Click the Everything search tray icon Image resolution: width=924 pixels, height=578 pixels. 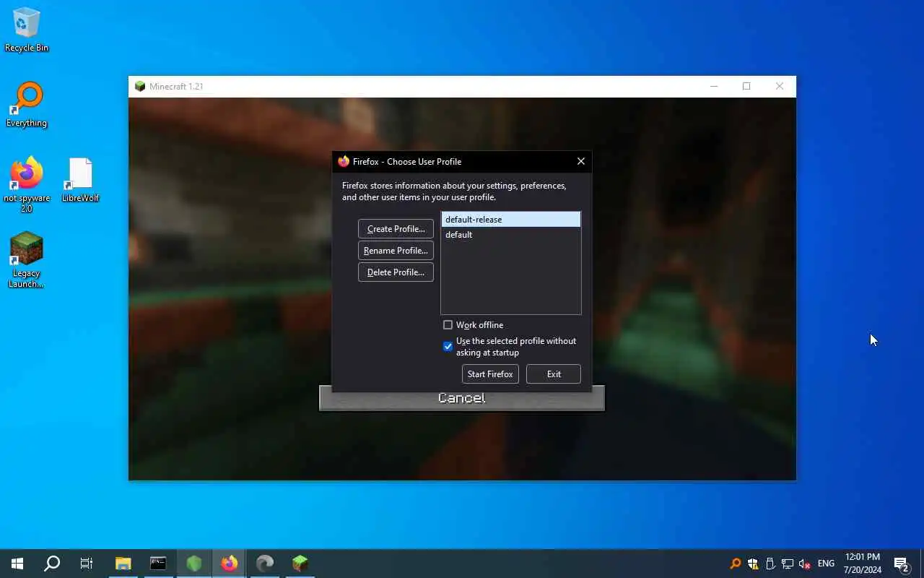coord(735,564)
